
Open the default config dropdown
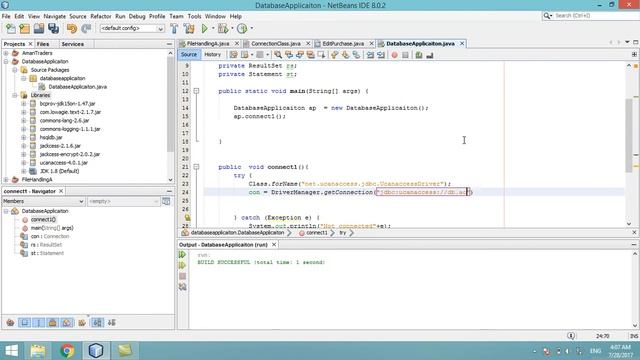pyautogui.click(x=132, y=29)
